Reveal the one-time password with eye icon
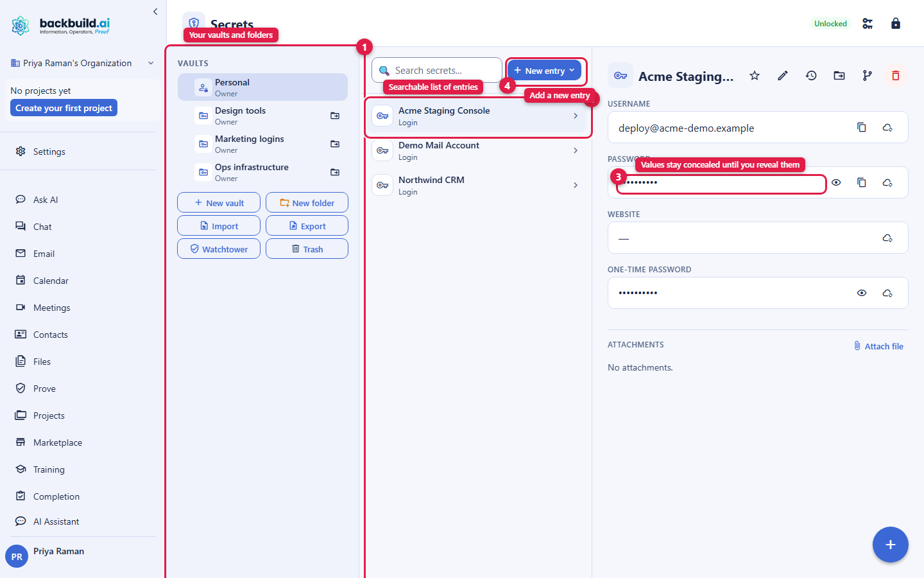 click(x=862, y=293)
